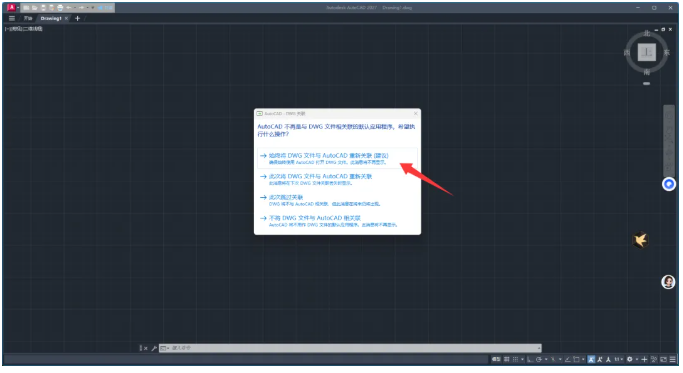Open the isometric drafting plane dropdown arrow
The height and width of the screenshot is (373, 683).
[x=560, y=359]
